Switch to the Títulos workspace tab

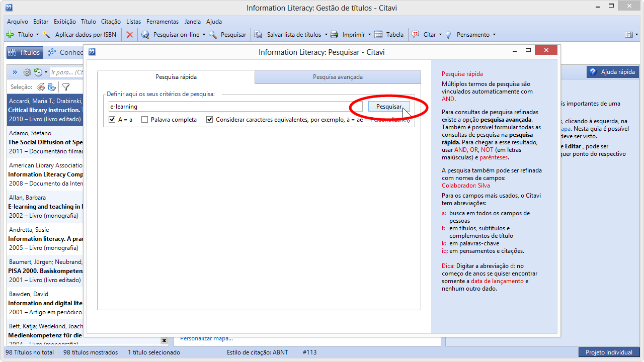point(24,52)
